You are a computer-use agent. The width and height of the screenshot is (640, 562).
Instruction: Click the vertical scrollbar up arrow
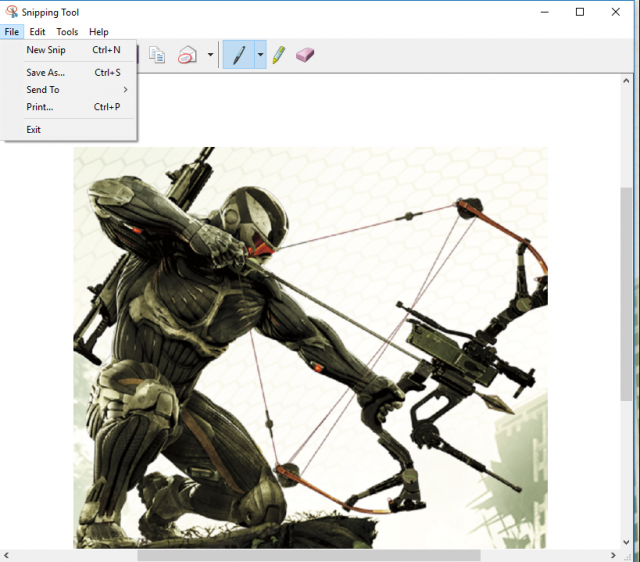(626, 81)
